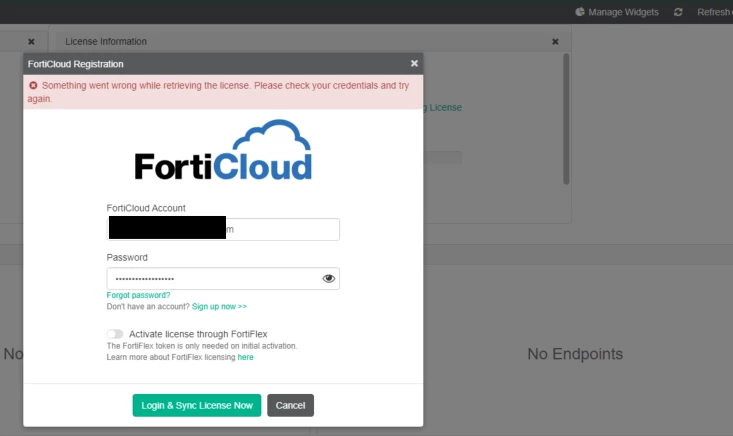This screenshot has width=733, height=436.
Task: Click the Manage Widgets pie icon
Action: (580, 12)
